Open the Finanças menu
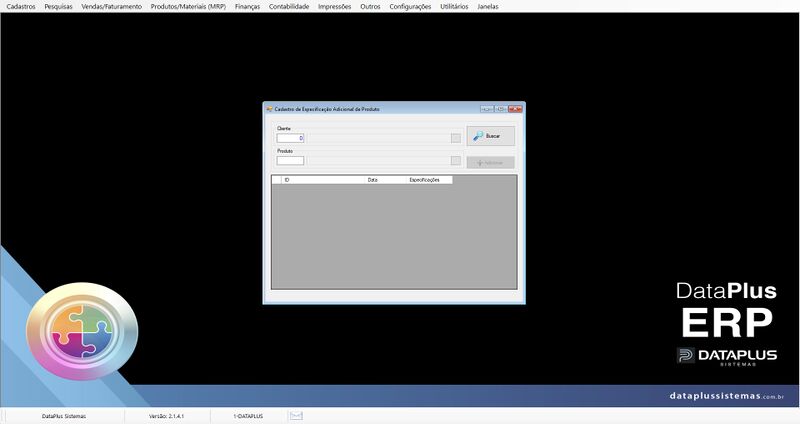Image resolution: width=800 pixels, height=424 pixels. coord(247,7)
